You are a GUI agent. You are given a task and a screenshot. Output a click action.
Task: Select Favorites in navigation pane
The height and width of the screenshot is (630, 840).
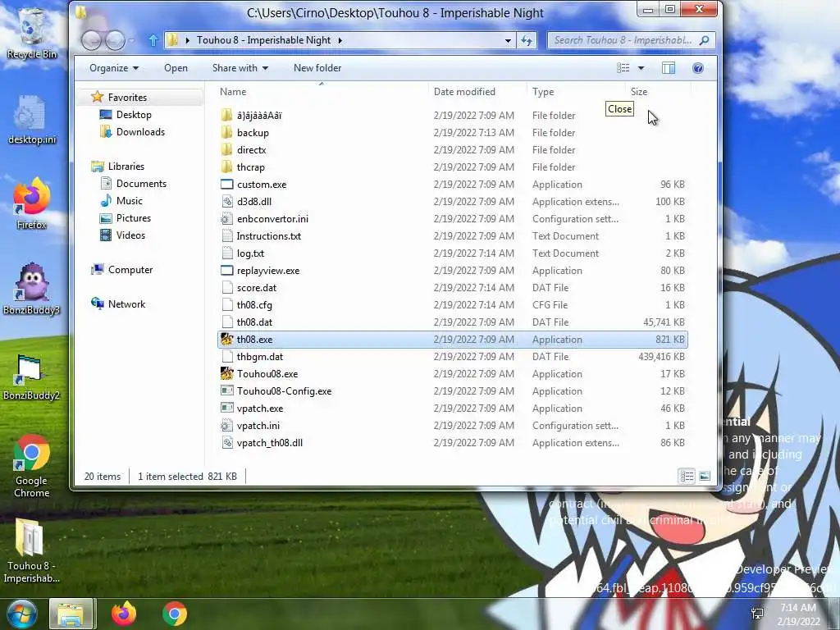127,98
